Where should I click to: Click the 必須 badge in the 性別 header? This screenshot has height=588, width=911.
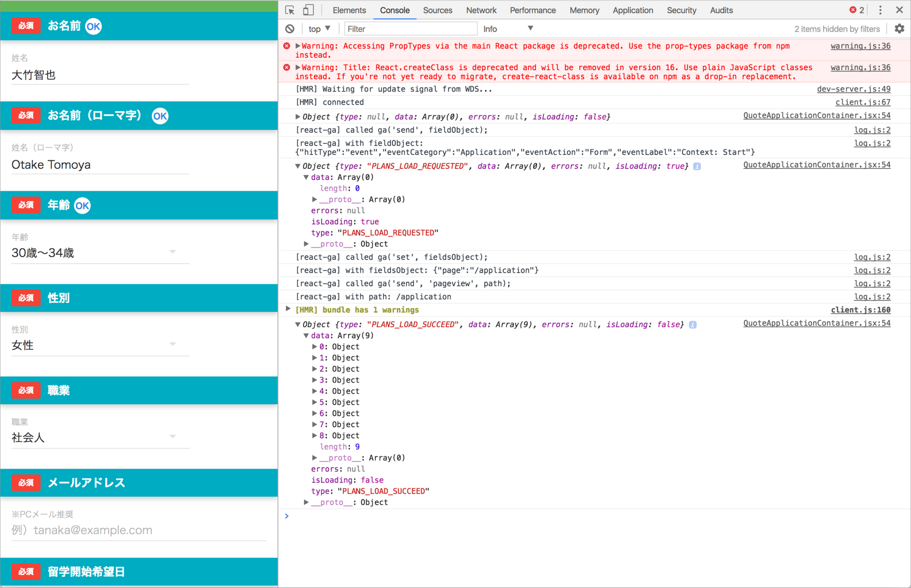tap(26, 298)
